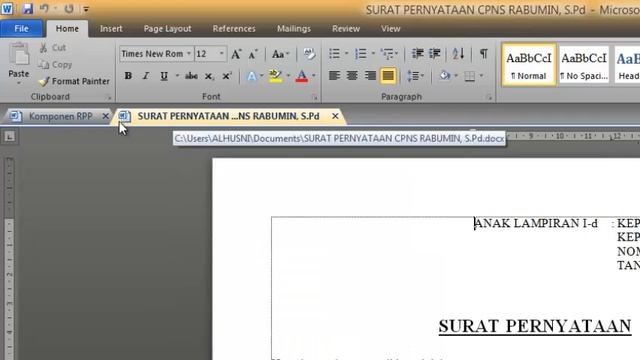
Task: Open the Paragraph dialog launcher
Action: click(x=489, y=97)
